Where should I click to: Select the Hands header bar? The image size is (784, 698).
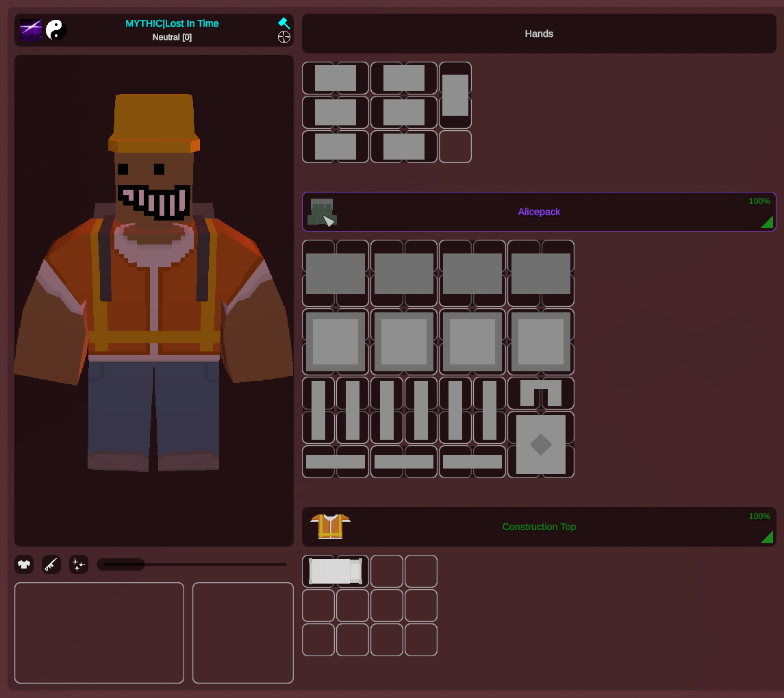point(539,34)
